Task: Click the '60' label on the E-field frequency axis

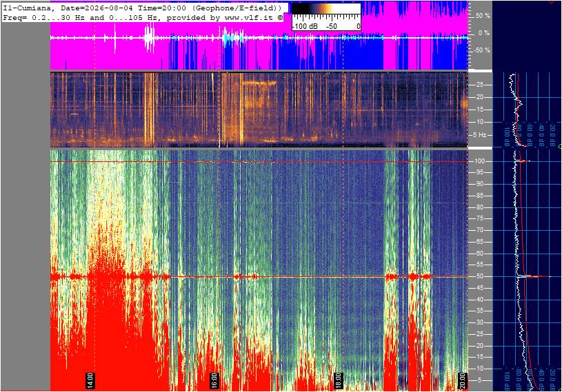Action: [x=479, y=253]
